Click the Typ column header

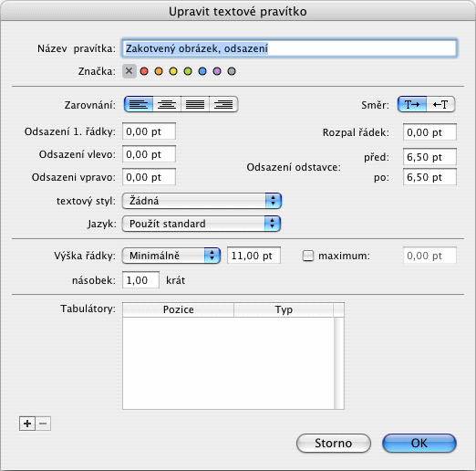[284, 309]
